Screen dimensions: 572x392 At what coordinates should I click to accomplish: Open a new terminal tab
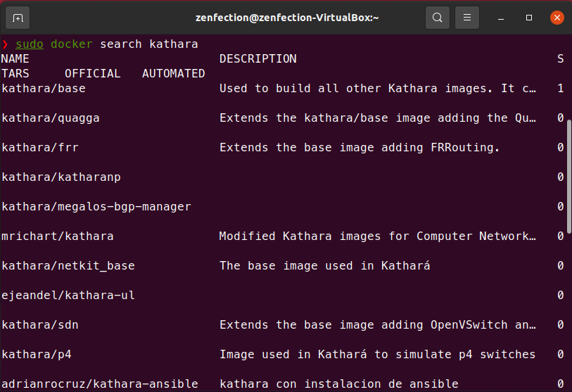tap(18, 18)
